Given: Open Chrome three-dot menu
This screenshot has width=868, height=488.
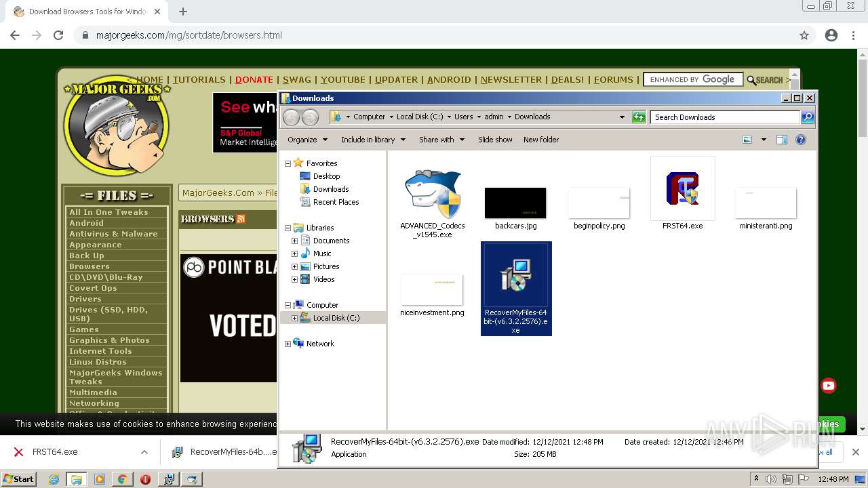Looking at the screenshot, I should [x=853, y=35].
